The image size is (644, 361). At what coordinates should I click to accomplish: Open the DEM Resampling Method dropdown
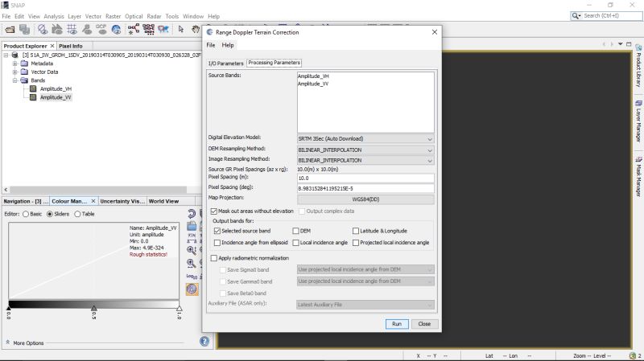pyautogui.click(x=365, y=150)
